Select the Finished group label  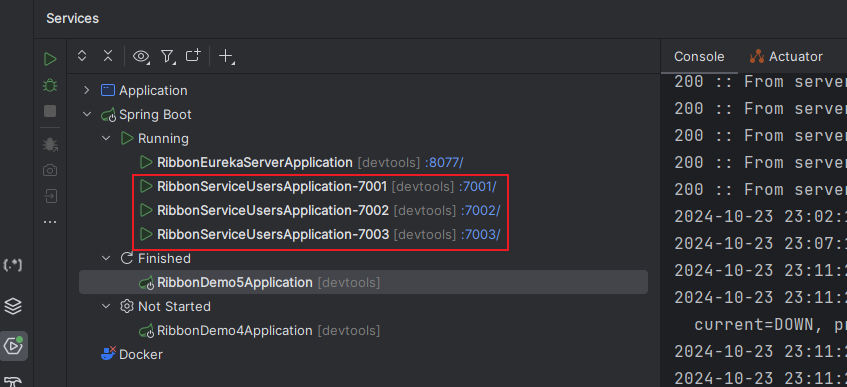164,258
